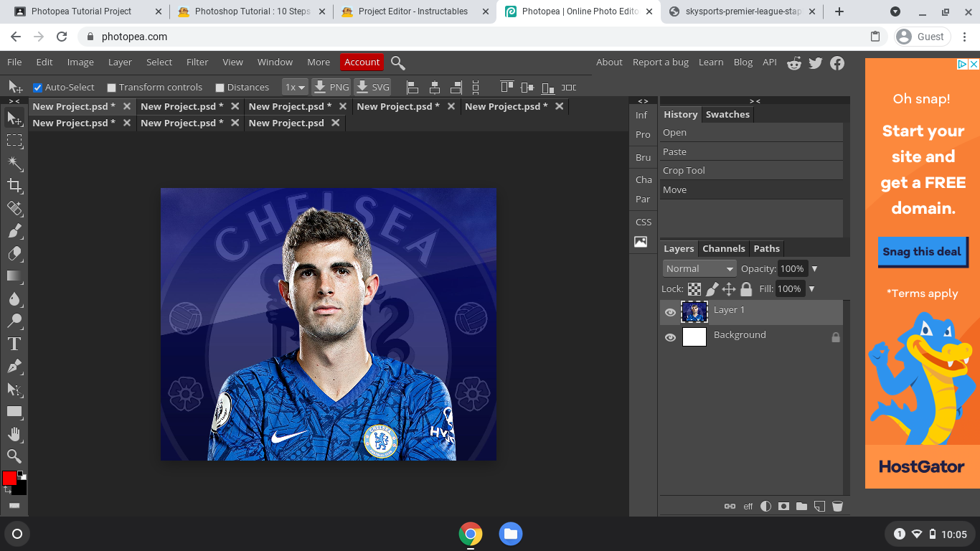The height and width of the screenshot is (551, 980).
Task: Activate the Crop tool
Action: 14,186
